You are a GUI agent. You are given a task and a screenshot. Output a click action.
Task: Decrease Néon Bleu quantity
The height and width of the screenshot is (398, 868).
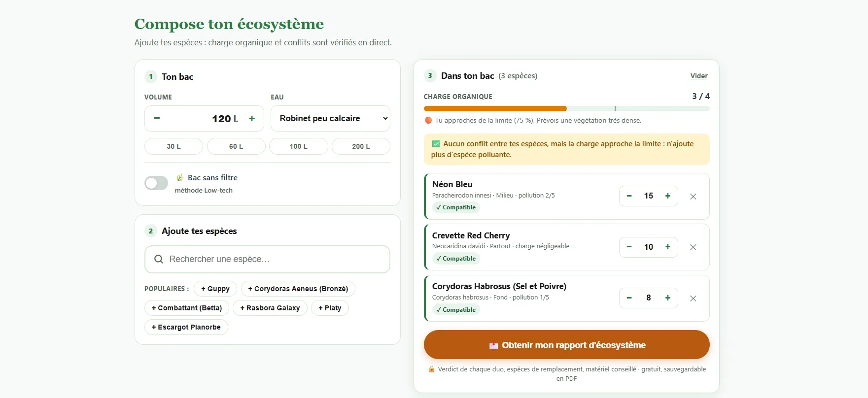point(629,196)
